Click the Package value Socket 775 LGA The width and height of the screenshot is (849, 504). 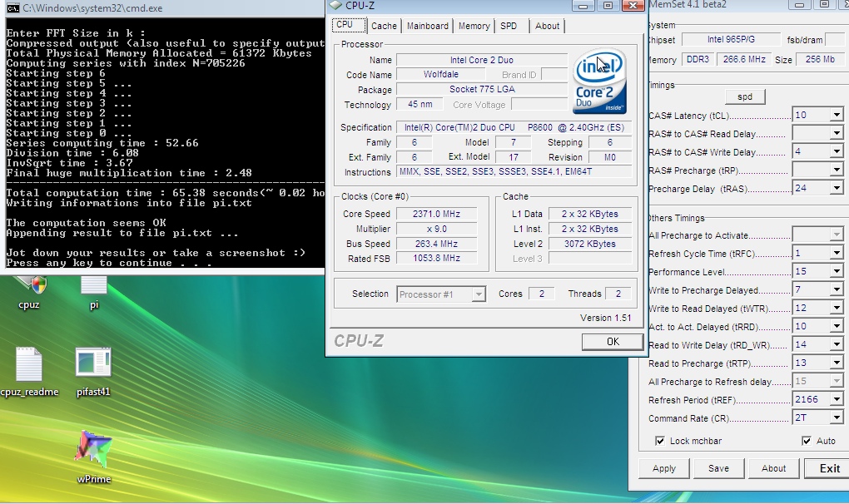point(482,89)
